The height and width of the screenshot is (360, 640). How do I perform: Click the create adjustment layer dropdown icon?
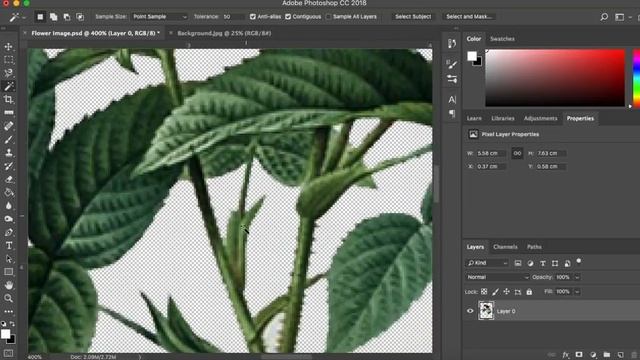[x=593, y=355]
